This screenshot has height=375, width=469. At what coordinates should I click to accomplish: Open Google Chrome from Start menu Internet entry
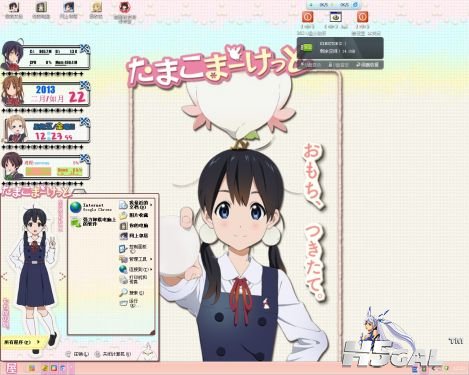(92, 207)
